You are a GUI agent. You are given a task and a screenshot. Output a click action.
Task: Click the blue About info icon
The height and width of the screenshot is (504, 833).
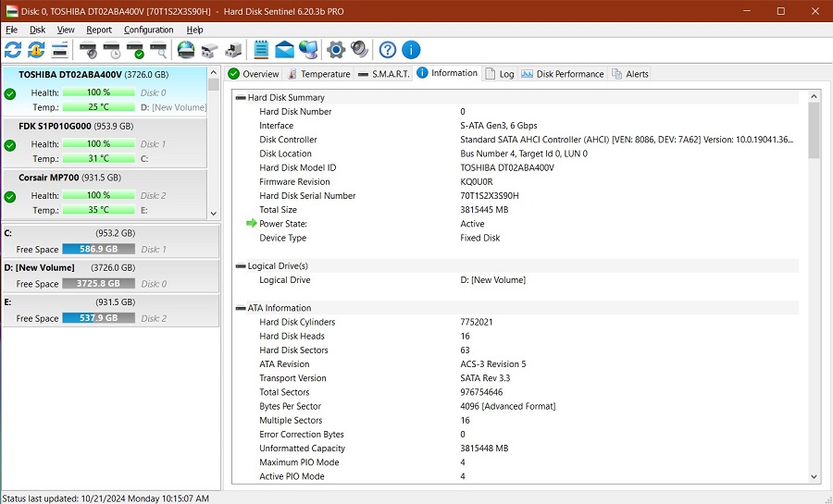point(411,50)
